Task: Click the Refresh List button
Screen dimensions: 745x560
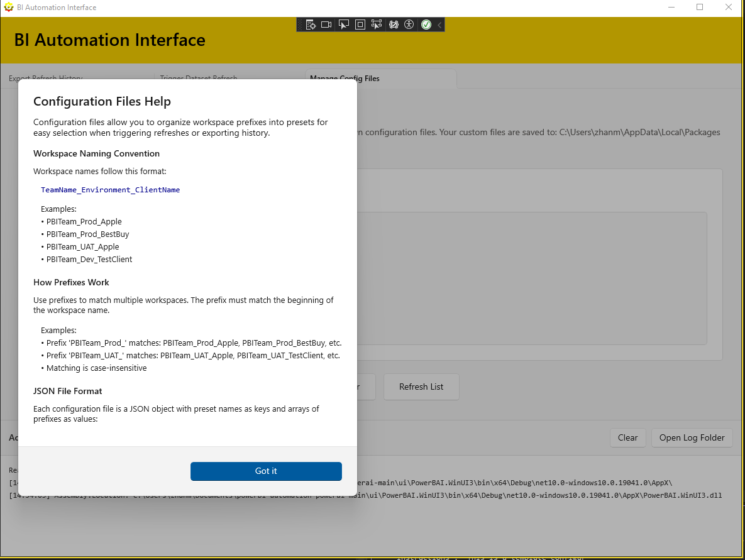Action: (421, 387)
